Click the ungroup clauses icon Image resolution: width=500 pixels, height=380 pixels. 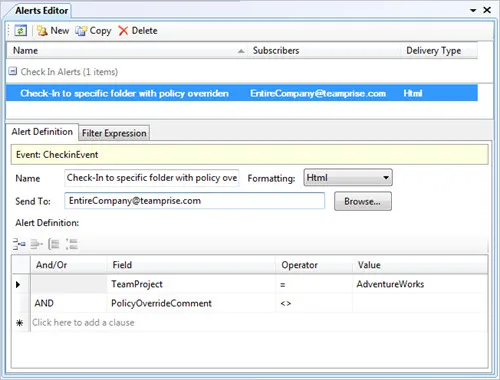tap(72, 244)
